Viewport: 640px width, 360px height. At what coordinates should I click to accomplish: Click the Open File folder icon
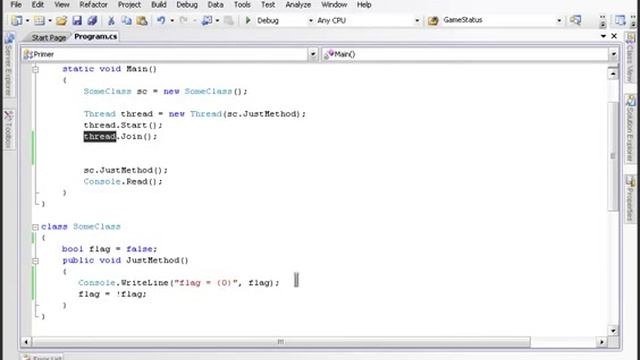click(x=61, y=20)
